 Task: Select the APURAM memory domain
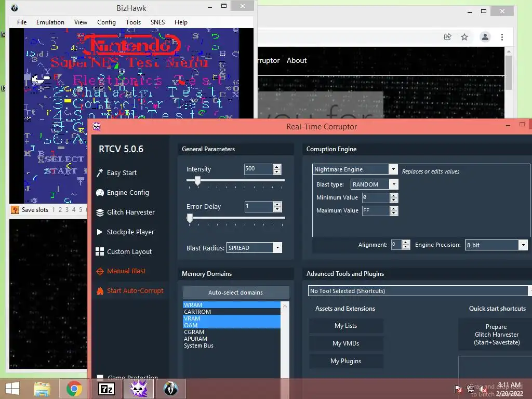[x=232, y=339]
